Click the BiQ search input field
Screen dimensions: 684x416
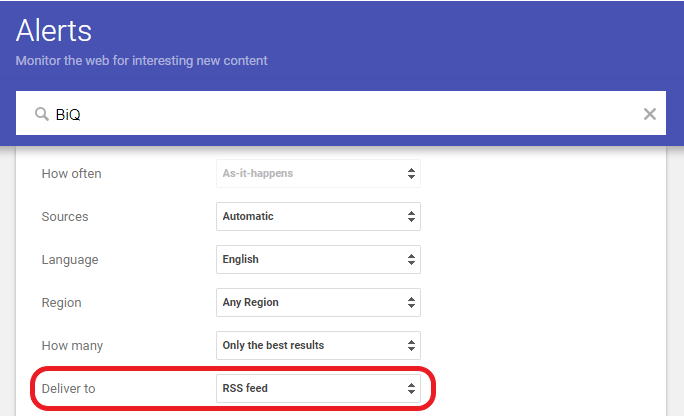pos(341,113)
